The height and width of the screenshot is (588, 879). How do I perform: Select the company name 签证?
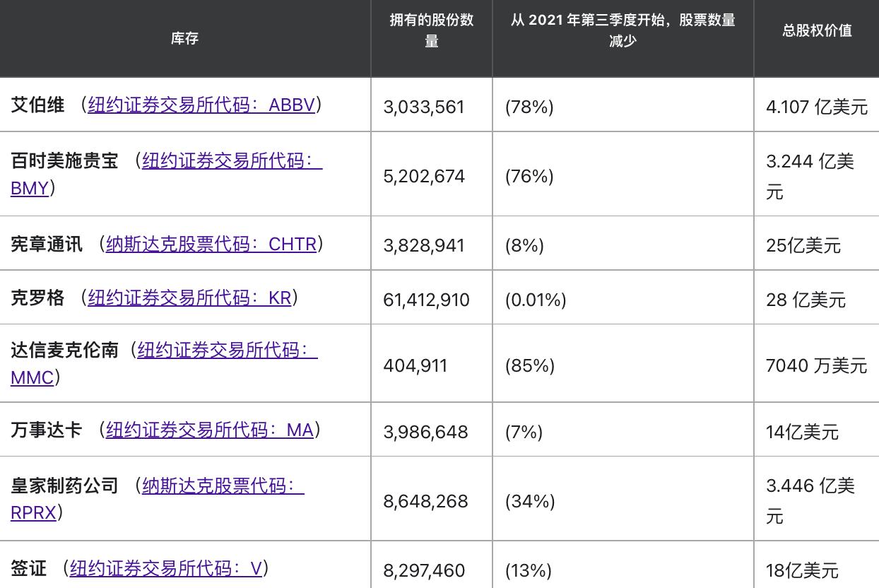pos(28,568)
